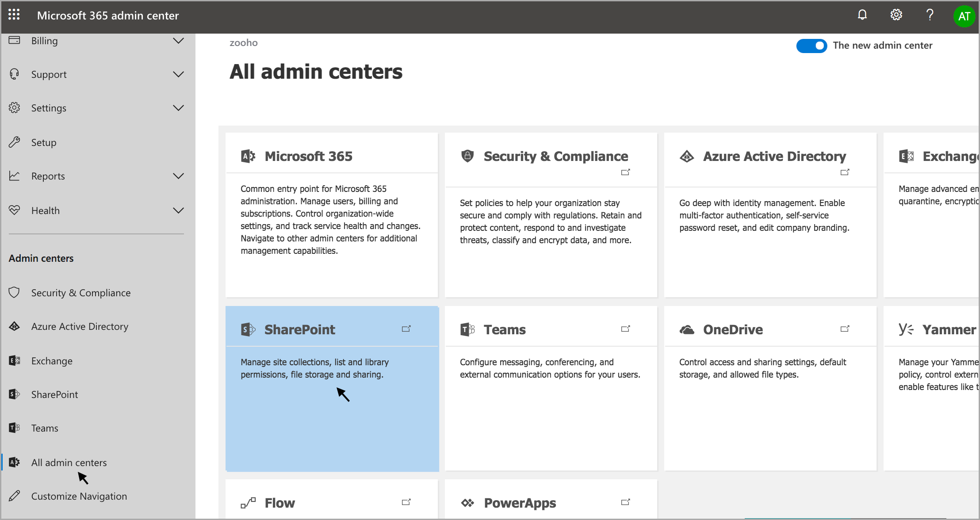Open the PowerApps admin center card
Screen dimensions: 980x520
click(520, 503)
